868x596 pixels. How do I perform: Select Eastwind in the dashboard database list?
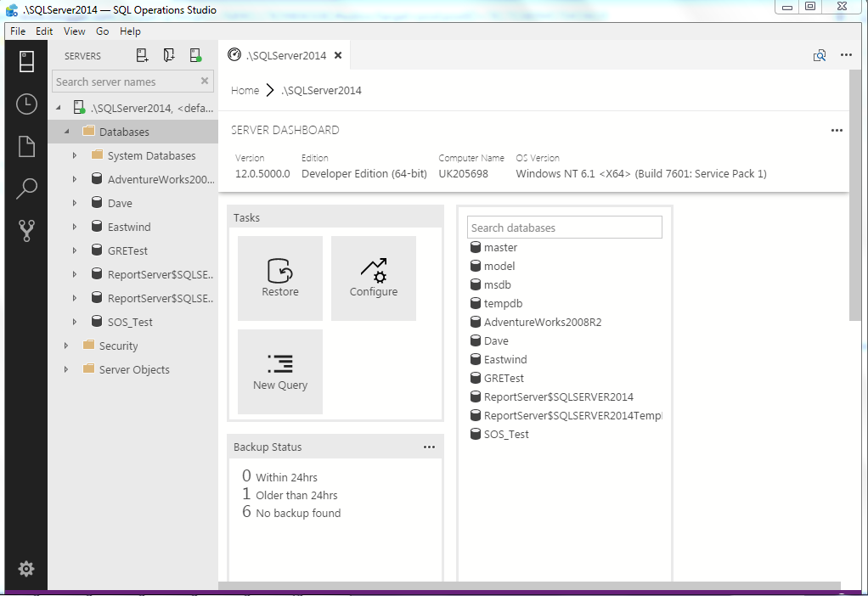point(505,360)
